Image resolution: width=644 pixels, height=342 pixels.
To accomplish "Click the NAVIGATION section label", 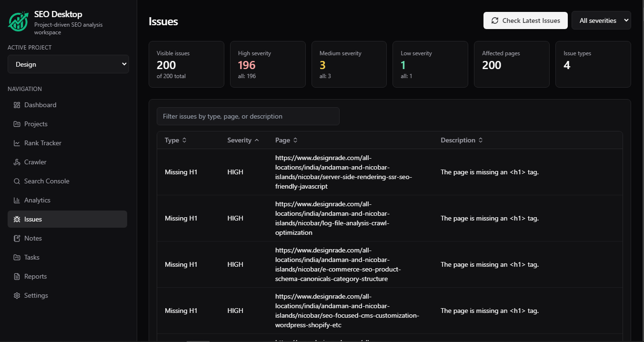I will [25, 89].
